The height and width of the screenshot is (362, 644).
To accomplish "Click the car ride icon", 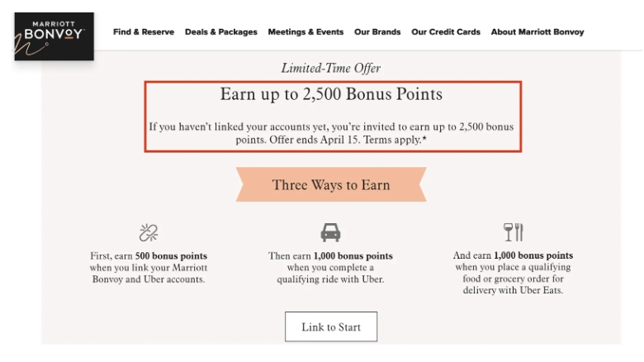I will 330,232.
